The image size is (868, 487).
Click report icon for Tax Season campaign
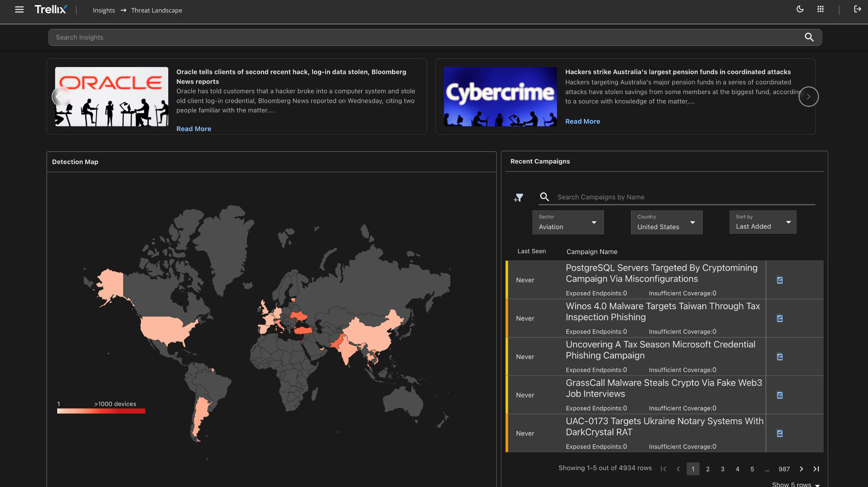pos(779,357)
